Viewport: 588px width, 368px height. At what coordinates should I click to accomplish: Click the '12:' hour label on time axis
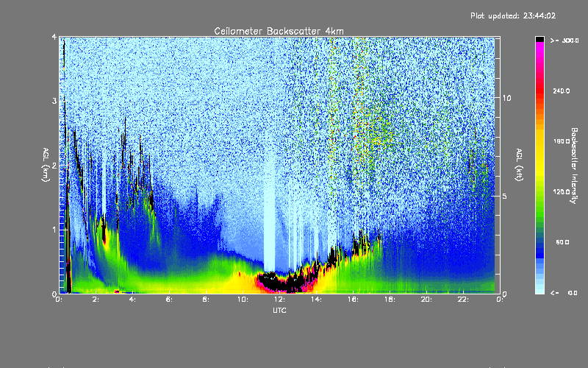pyautogui.click(x=279, y=300)
